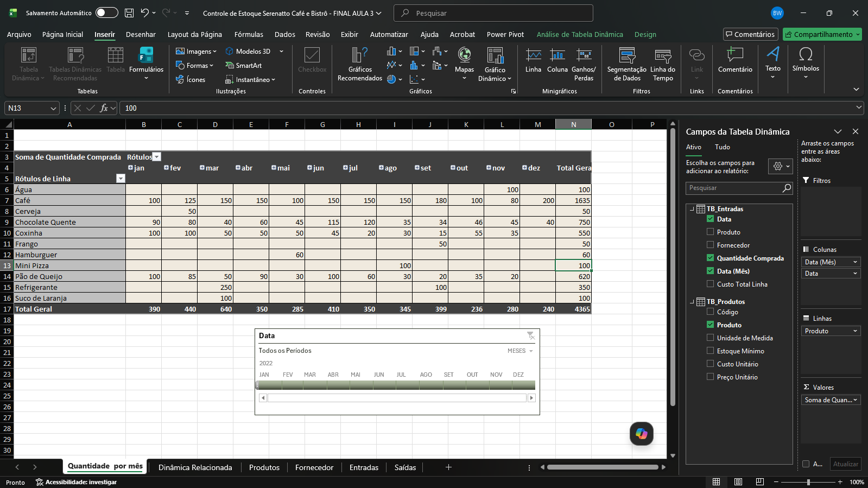868x488 pixels.
Task: Open field list settings gear
Action: point(781,167)
